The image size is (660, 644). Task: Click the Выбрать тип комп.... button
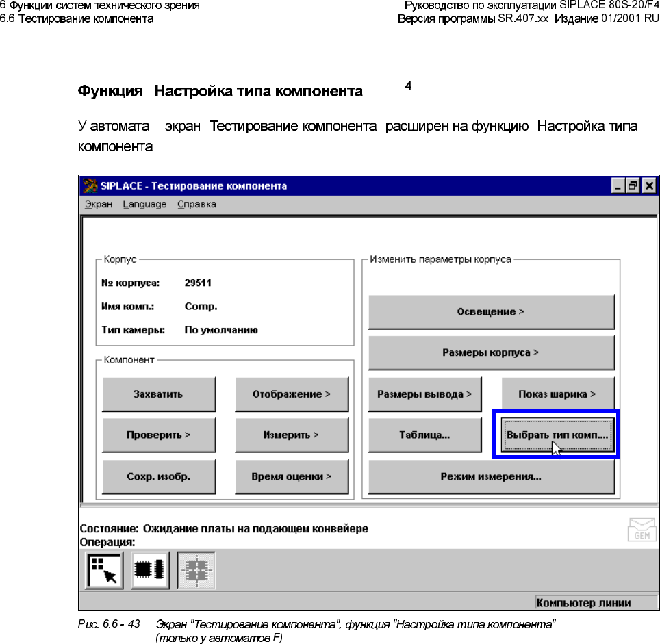pos(558,435)
